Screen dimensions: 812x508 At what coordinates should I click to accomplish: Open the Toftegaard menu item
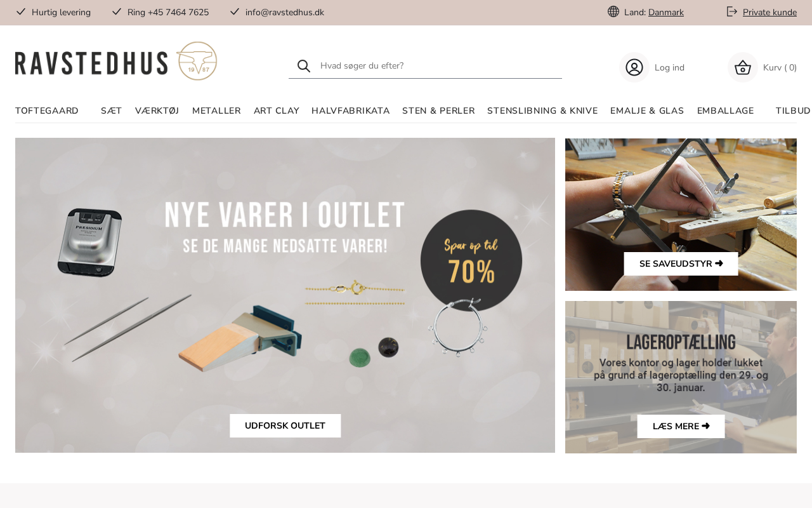(x=47, y=110)
